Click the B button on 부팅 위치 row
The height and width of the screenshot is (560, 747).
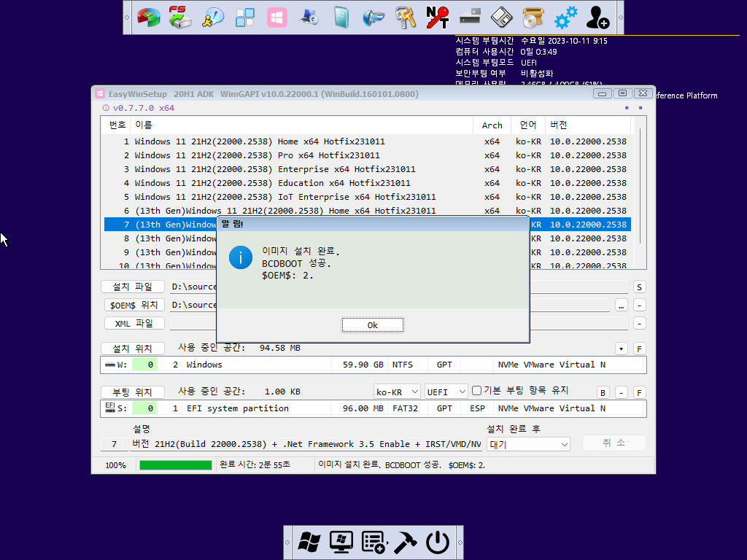pos(603,392)
